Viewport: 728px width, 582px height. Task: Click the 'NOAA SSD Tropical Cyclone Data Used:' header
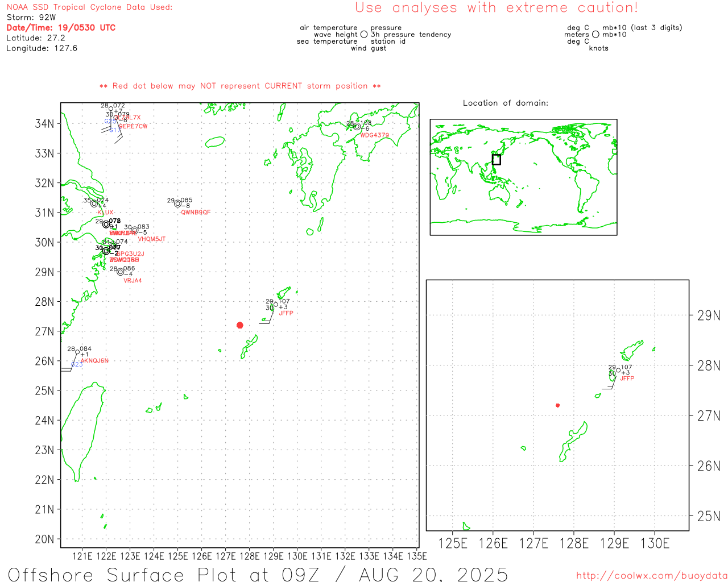(89, 7)
